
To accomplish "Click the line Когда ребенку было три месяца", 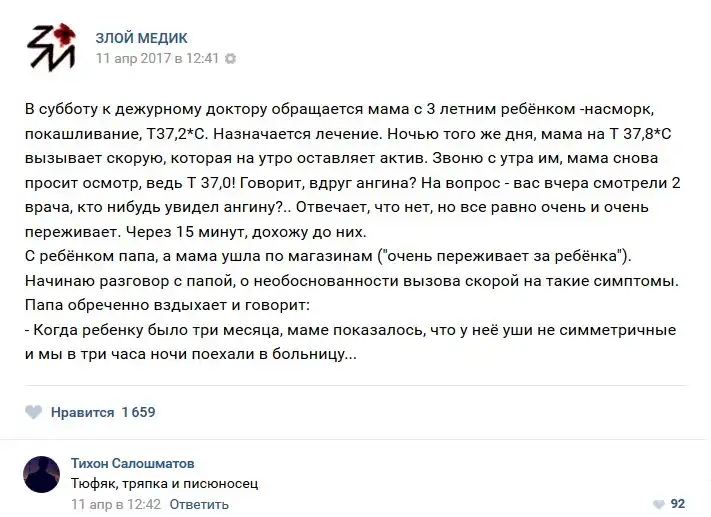I will 350,330.
